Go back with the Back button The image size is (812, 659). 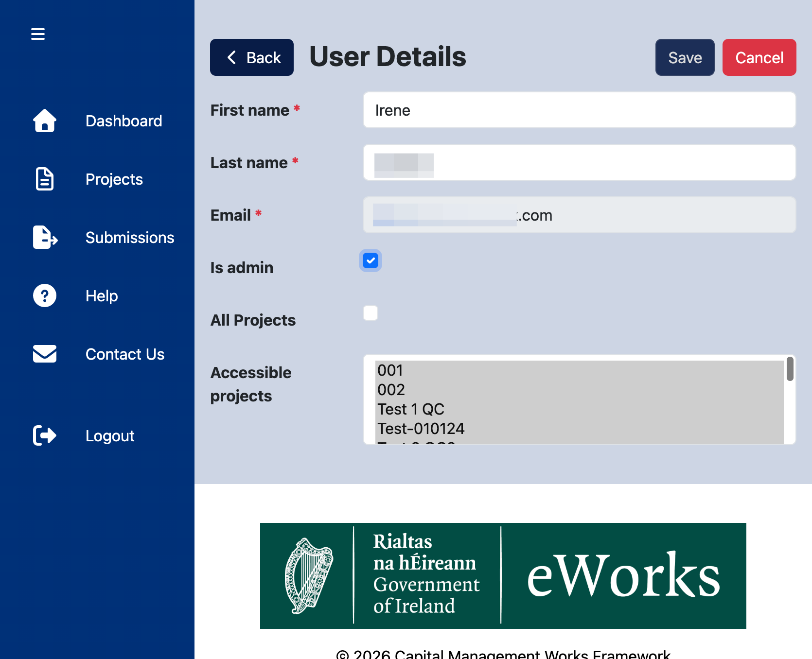[252, 57]
